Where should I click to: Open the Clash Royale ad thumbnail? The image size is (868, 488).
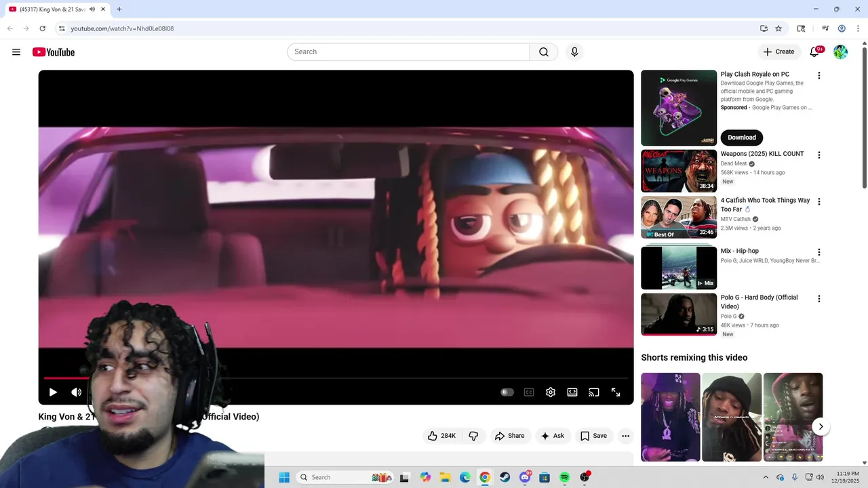click(679, 108)
